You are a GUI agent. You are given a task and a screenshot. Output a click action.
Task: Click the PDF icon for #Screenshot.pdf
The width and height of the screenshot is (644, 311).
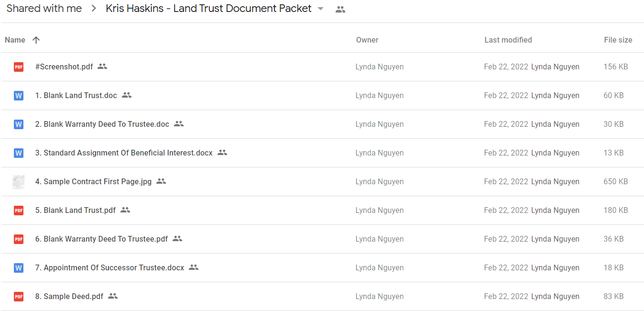point(19,67)
